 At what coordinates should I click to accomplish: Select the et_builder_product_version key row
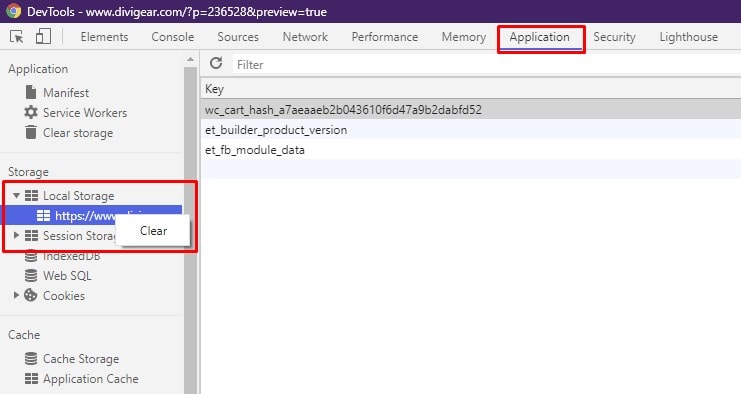[x=471, y=129]
